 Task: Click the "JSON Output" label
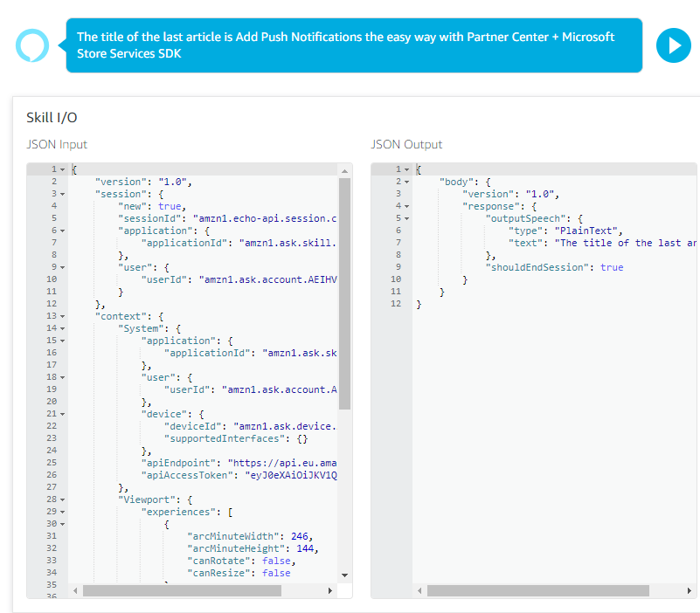pos(406,145)
